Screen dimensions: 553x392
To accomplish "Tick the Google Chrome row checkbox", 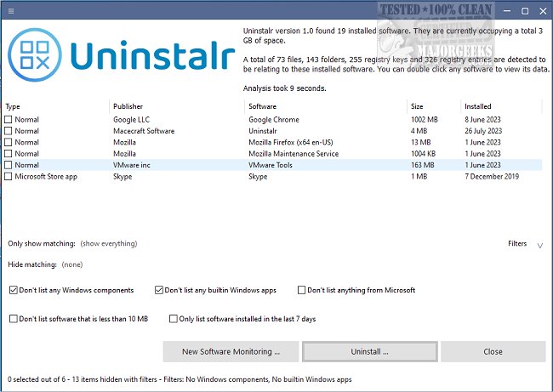I will pyautogui.click(x=9, y=120).
